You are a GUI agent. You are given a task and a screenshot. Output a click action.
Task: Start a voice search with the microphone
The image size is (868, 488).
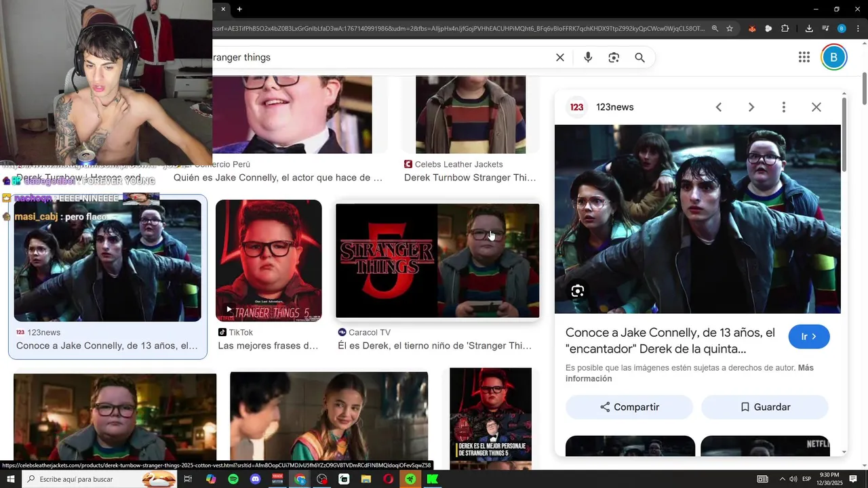(x=588, y=58)
